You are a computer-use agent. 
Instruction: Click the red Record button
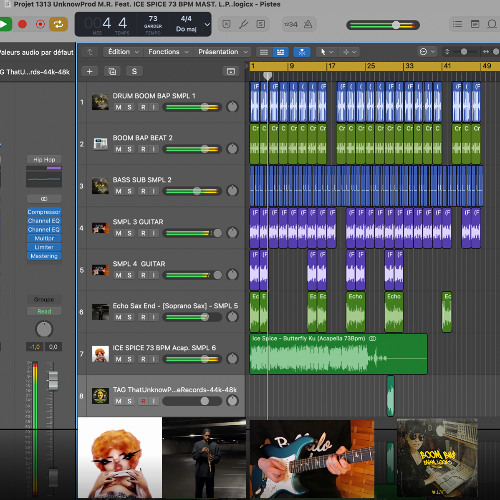click(x=22, y=24)
